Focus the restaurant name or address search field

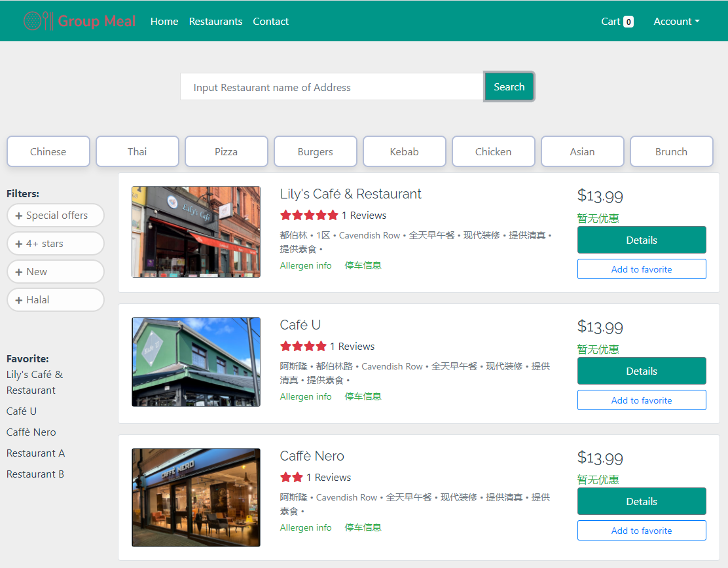coord(332,87)
